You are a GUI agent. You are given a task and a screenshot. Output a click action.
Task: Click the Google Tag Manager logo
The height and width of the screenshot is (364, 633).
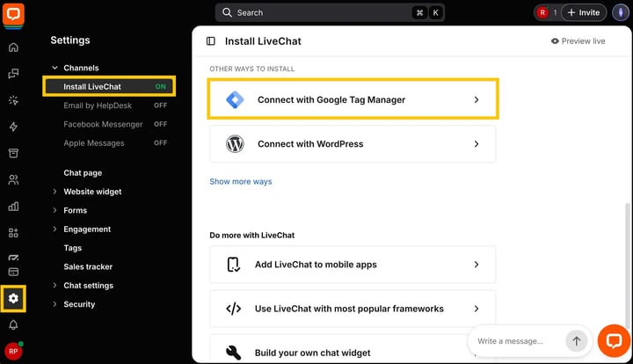click(x=235, y=99)
